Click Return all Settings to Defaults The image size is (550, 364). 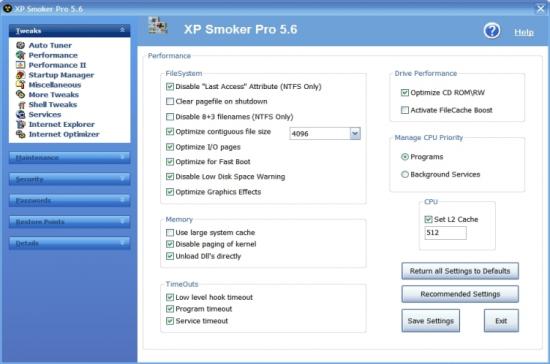click(x=460, y=271)
